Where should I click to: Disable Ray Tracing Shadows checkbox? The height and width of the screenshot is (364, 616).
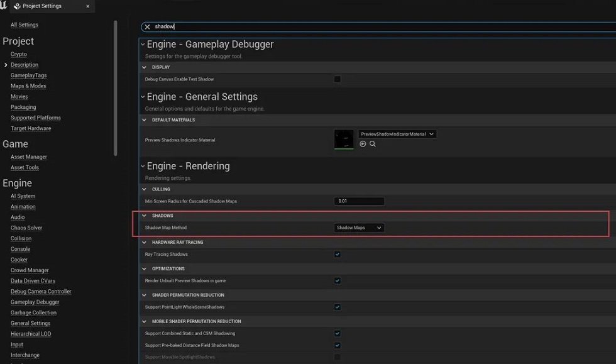(338, 255)
